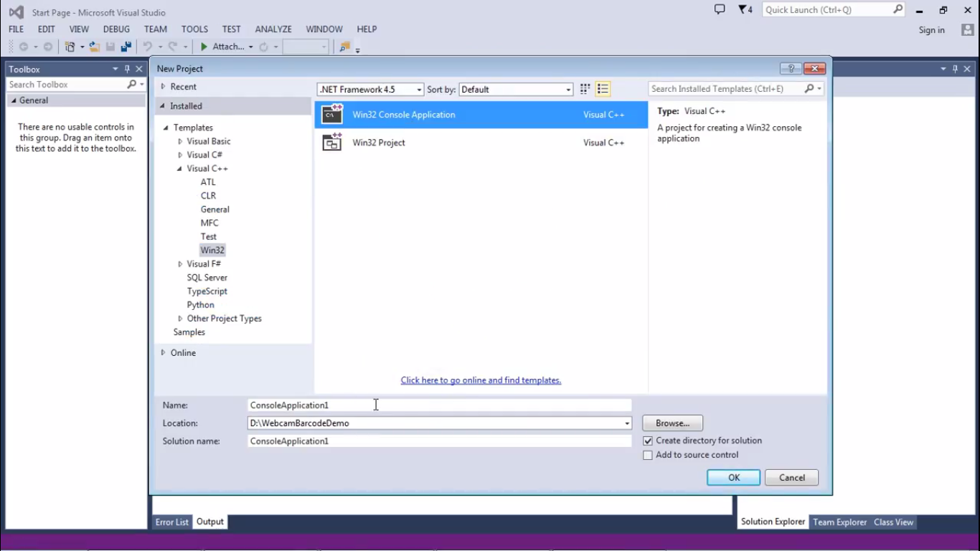Click the Solution name input field

point(439,441)
